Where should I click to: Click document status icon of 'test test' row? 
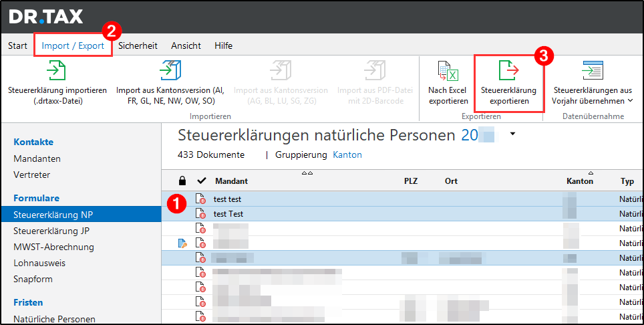200,199
